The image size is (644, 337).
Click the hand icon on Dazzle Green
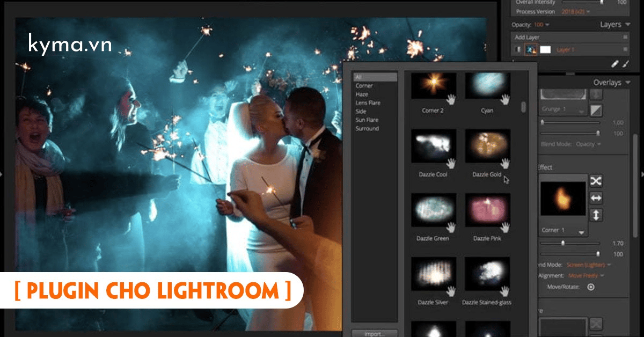click(x=451, y=227)
